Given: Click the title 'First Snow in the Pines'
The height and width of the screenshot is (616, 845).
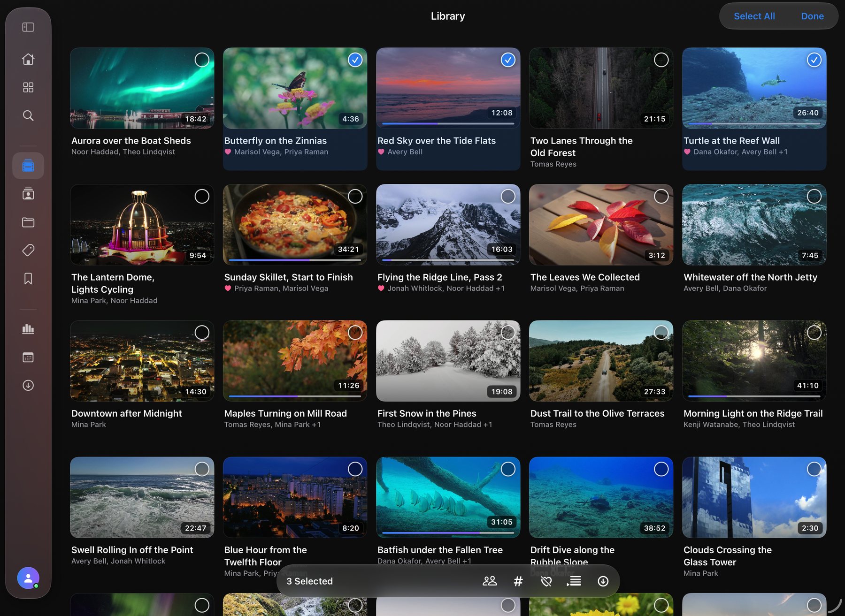Looking at the screenshot, I should point(427,413).
